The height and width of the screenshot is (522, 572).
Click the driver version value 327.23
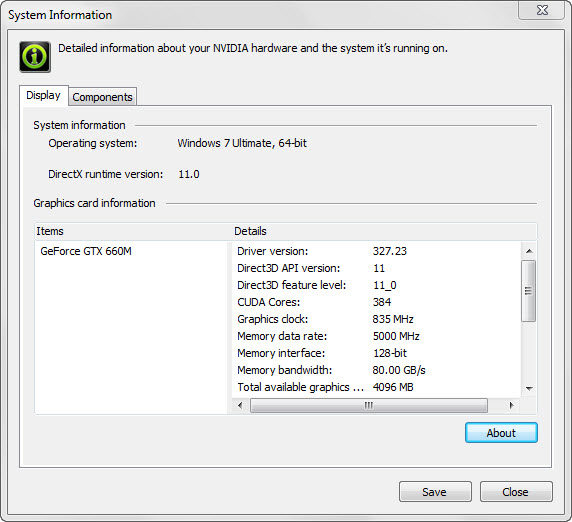coord(390,251)
